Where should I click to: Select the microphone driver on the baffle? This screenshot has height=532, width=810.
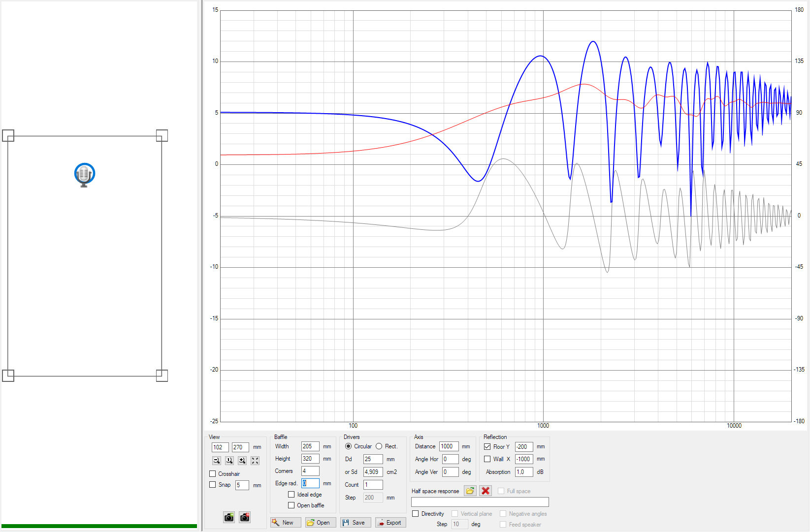[84, 175]
